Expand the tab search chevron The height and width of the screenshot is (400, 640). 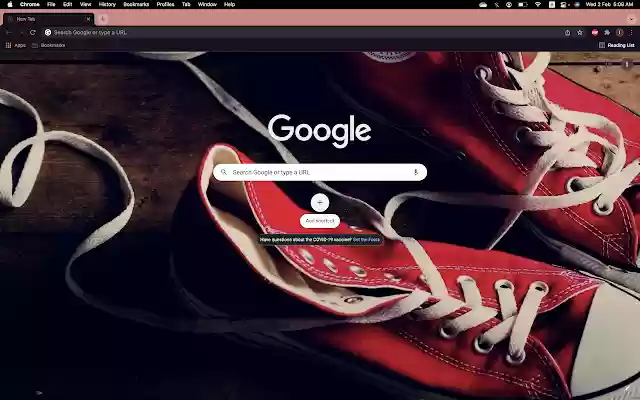pyautogui.click(x=631, y=19)
